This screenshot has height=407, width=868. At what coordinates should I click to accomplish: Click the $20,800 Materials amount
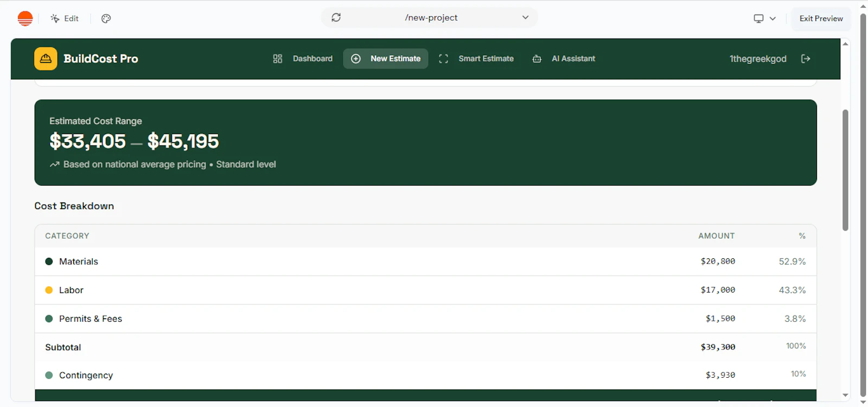coord(718,262)
